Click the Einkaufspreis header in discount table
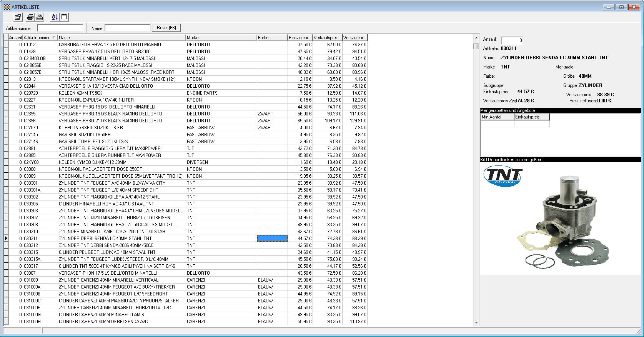Viewport: 644px width, 337px height. point(532,117)
